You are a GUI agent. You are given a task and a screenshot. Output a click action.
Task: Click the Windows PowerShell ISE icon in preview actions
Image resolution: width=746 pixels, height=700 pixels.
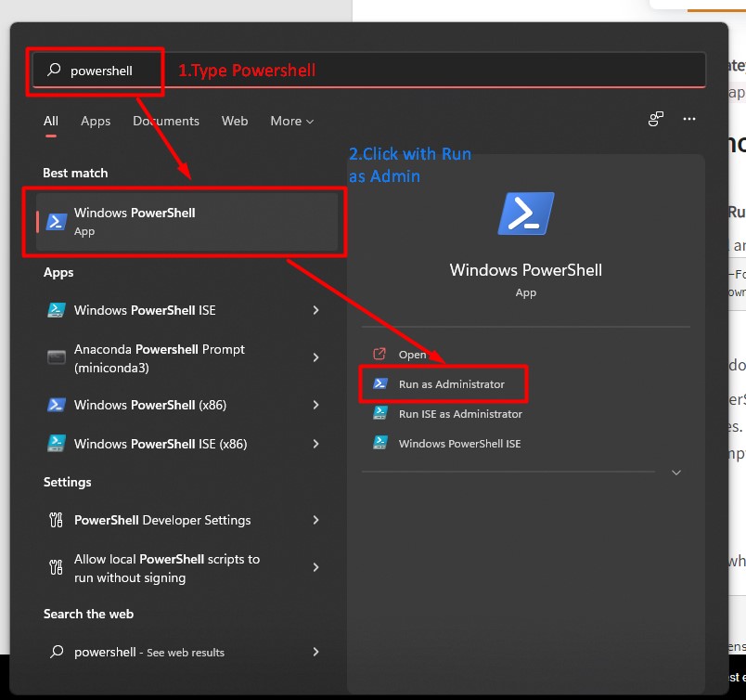click(379, 443)
